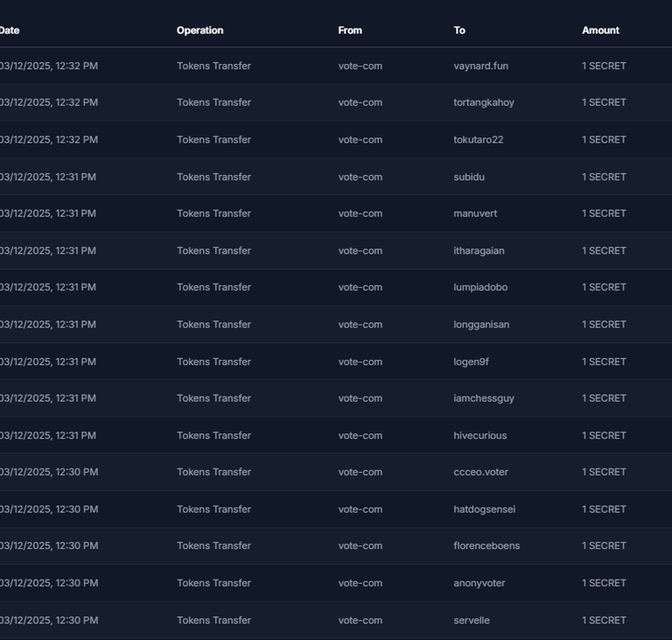The image size is (672, 640).
Task: Click vote-com sender in servelle row
Action: coord(360,621)
